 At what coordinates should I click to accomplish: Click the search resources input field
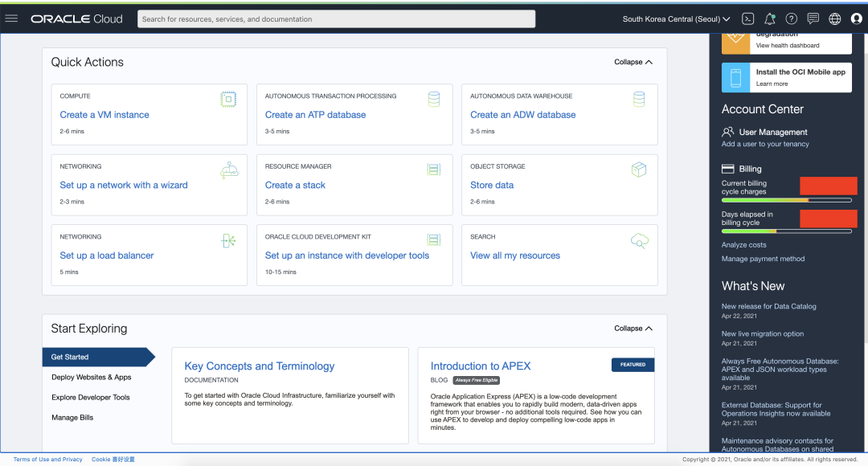(336, 19)
